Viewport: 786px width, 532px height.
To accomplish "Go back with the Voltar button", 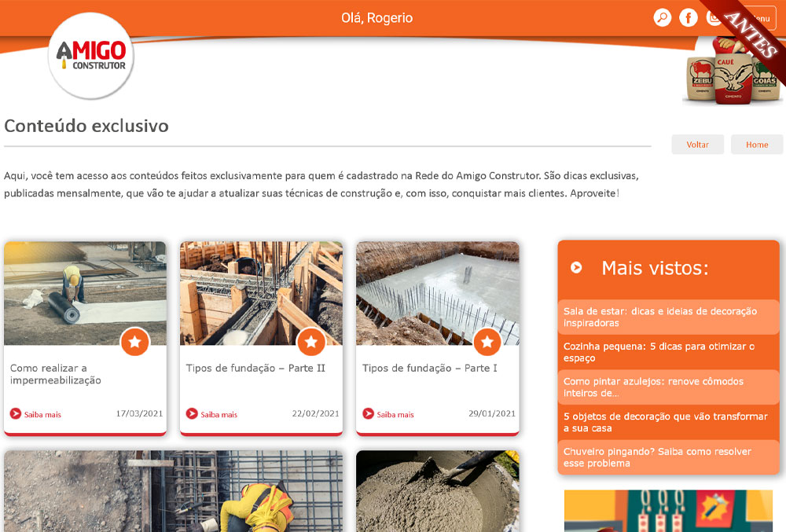I will point(697,145).
